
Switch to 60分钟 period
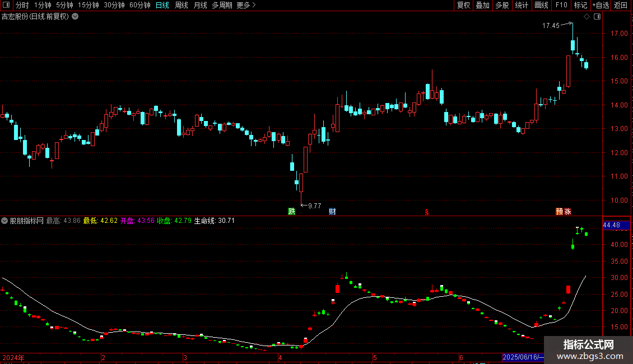click(x=140, y=5)
